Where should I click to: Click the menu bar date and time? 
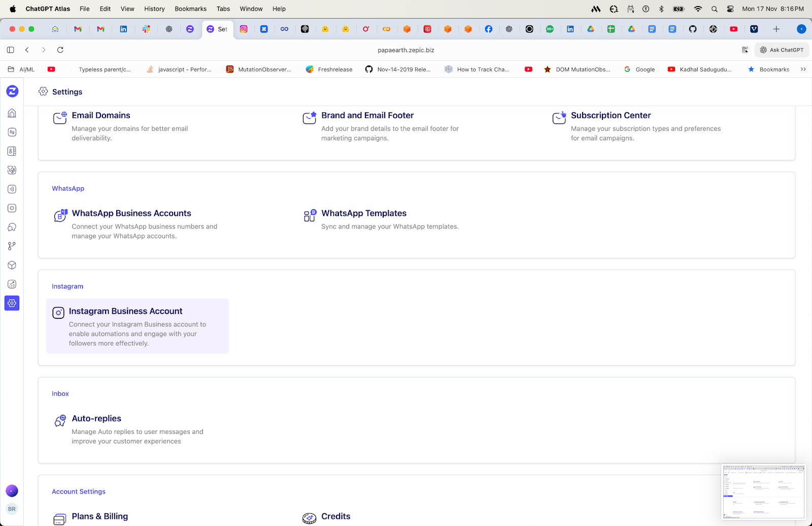[x=773, y=9]
